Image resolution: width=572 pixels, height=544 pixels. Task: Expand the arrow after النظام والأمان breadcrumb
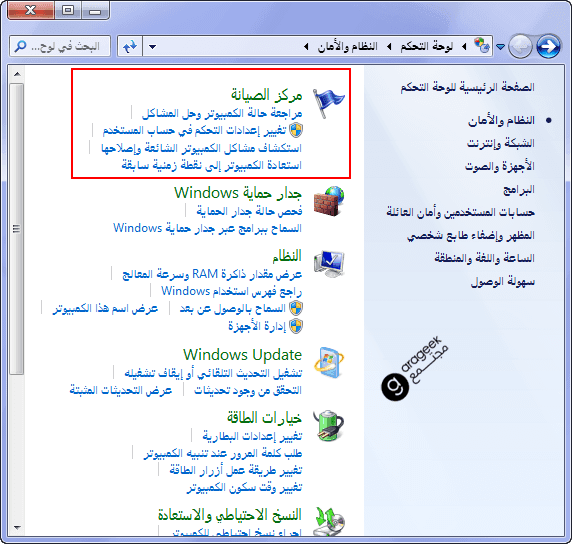click(306, 47)
